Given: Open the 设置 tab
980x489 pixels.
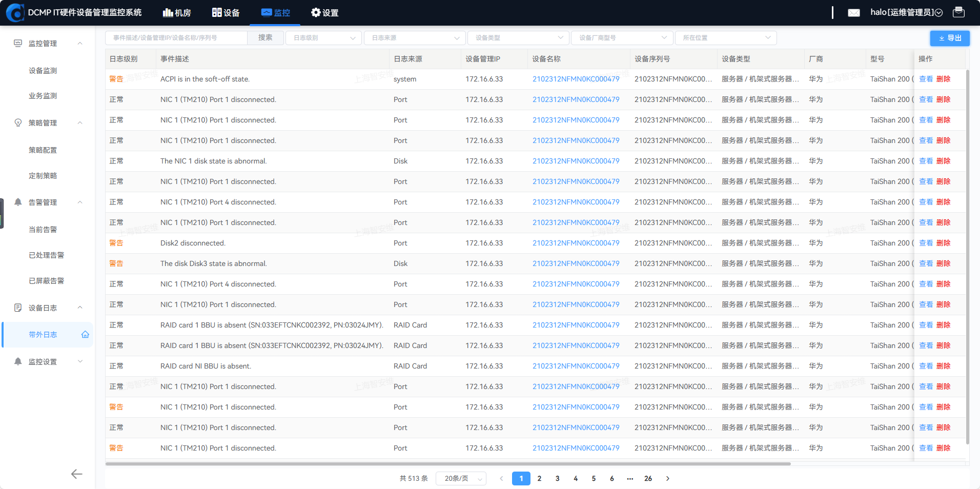Looking at the screenshot, I should [325, 13].
